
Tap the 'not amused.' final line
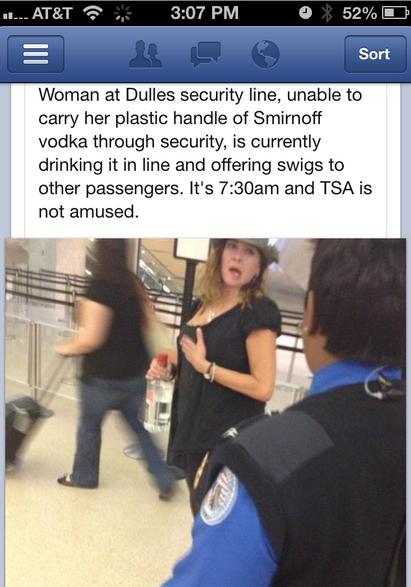click(x=89, y=212)
